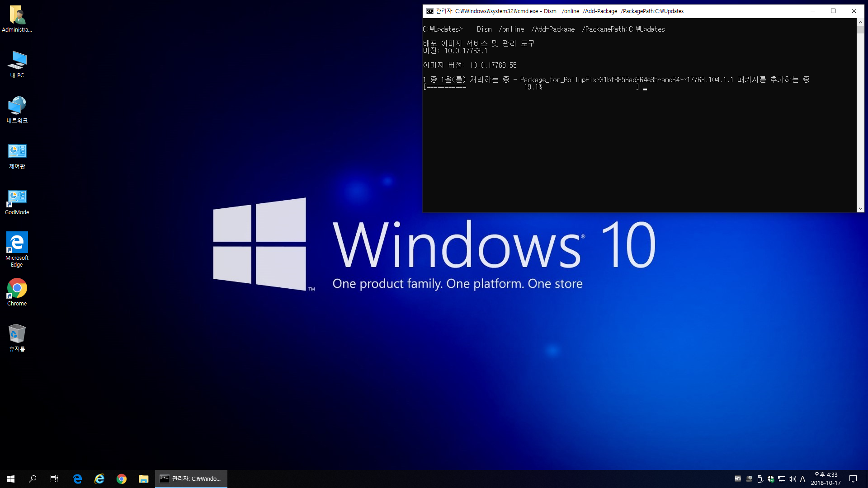Click the safely remove hardware USB tray icon
Image resolution: width=868 pixels, height=488 pixels.
(760, 479)
